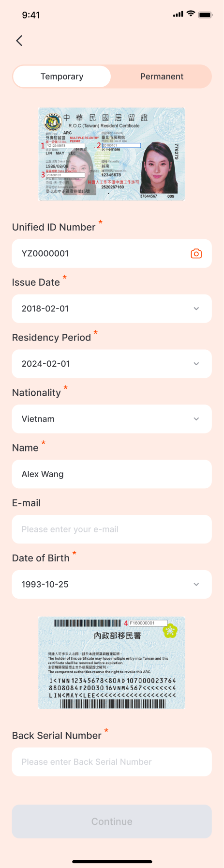Tap the 9:41 clock in status bar
Screen dimensions: 224x868
[x=31, y=15]
